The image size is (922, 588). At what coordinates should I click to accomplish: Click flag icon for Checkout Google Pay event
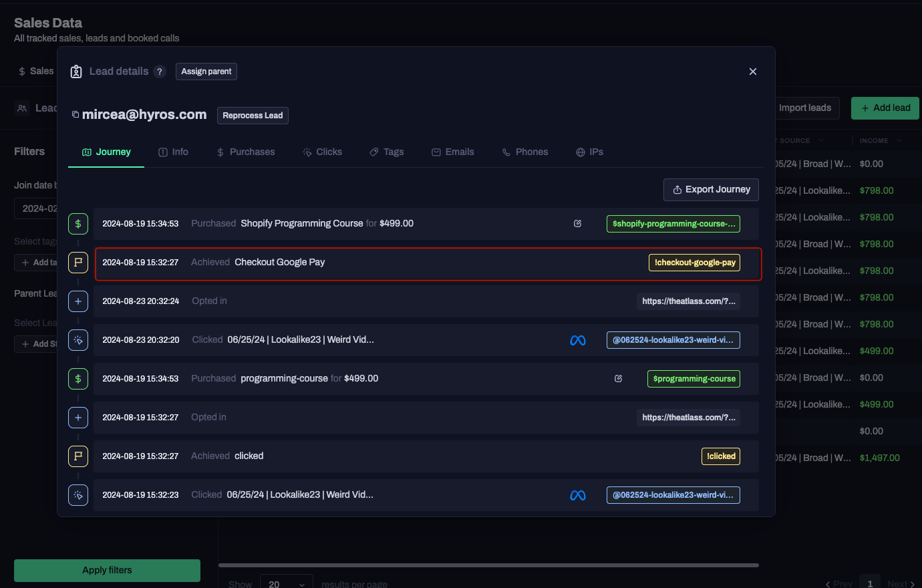[78, 263]
